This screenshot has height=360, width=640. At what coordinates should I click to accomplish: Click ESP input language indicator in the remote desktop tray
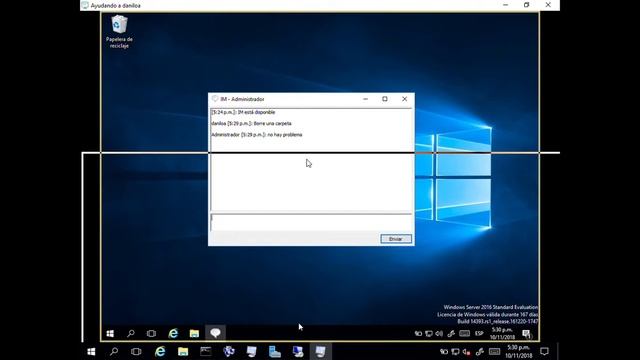(x=479, y=333)
